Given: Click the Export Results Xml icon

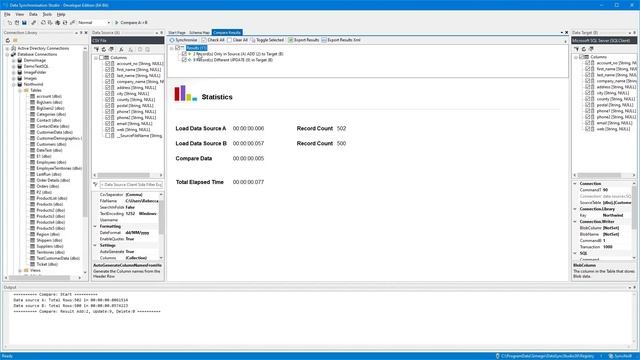Looking at the screenshot, I should point(324,40).
